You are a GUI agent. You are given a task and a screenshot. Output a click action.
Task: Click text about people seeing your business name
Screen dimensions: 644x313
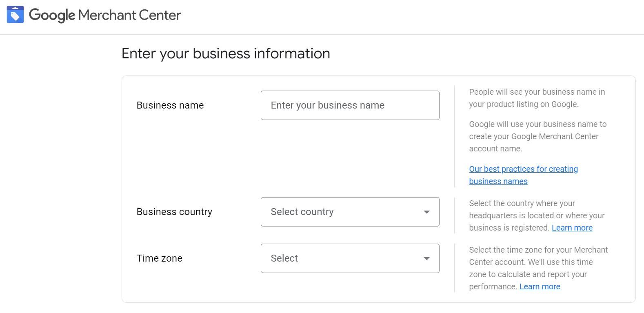(537, 98)
